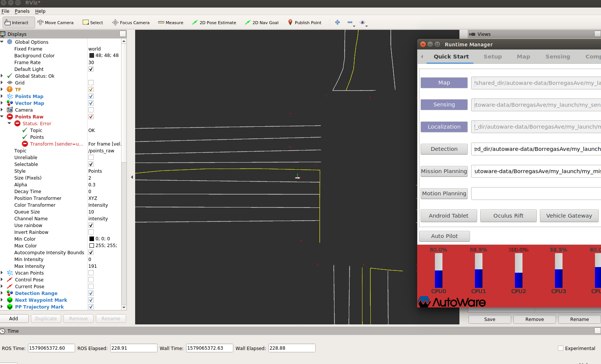Click the TF display warning icon

10,89
